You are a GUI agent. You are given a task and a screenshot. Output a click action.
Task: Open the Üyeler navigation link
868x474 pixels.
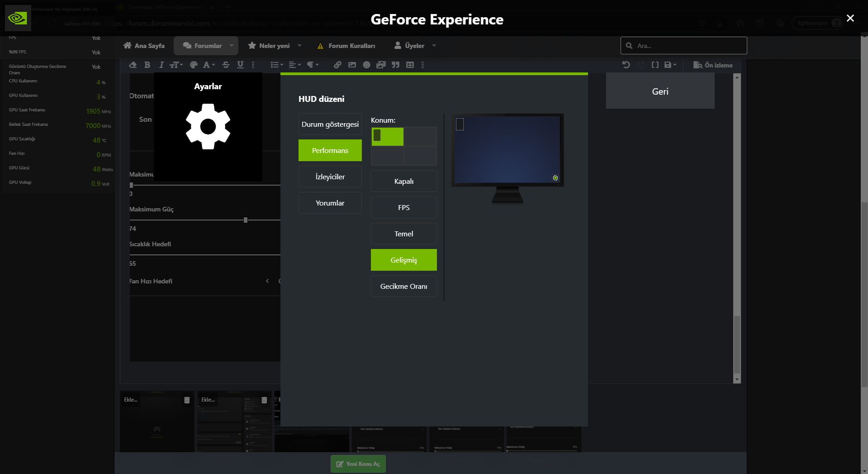tap(409, 46)
